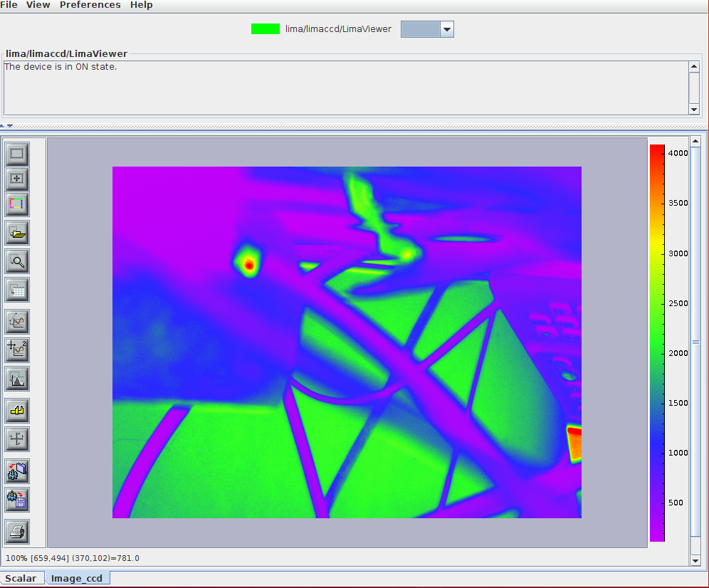Collapse the status panel using divider arrow

click(x=4, y=126)
